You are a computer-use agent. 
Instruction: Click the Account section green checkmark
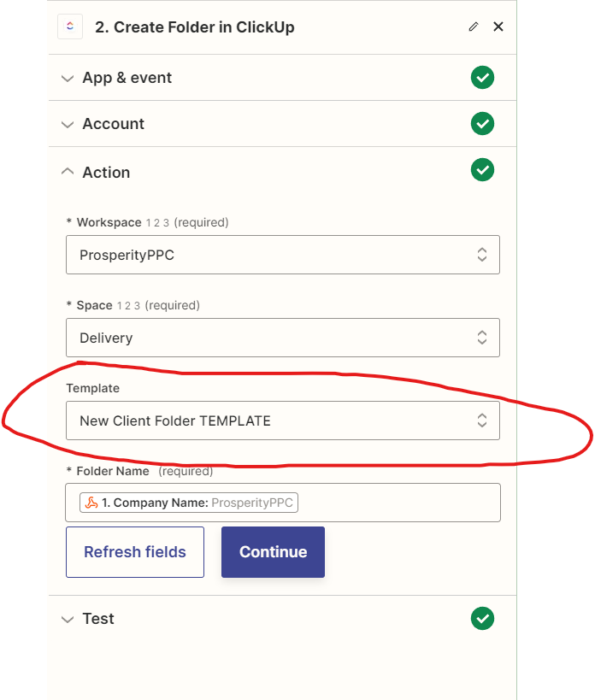(x=482, y=124)
